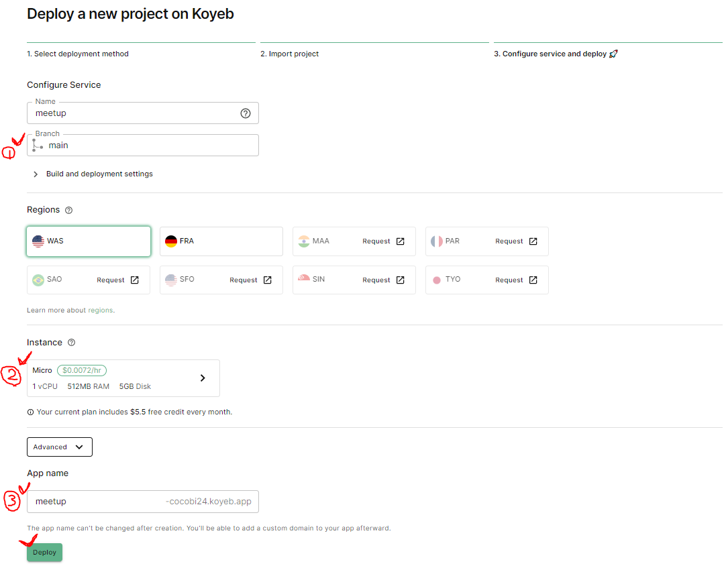Click the 512MB RAM spec text
Viewport: 728px width, 568px height.
click(x=88, y=386)
